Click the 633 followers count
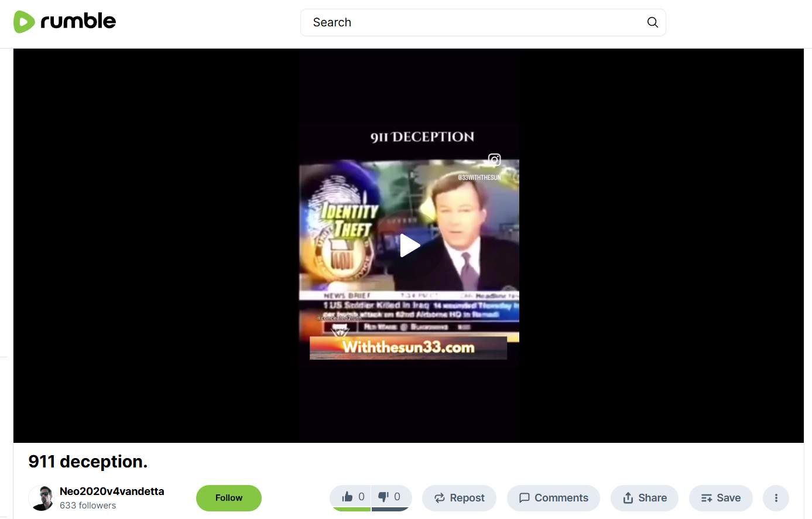This screenshot has width=812, height=519. (x=88, y=506)
